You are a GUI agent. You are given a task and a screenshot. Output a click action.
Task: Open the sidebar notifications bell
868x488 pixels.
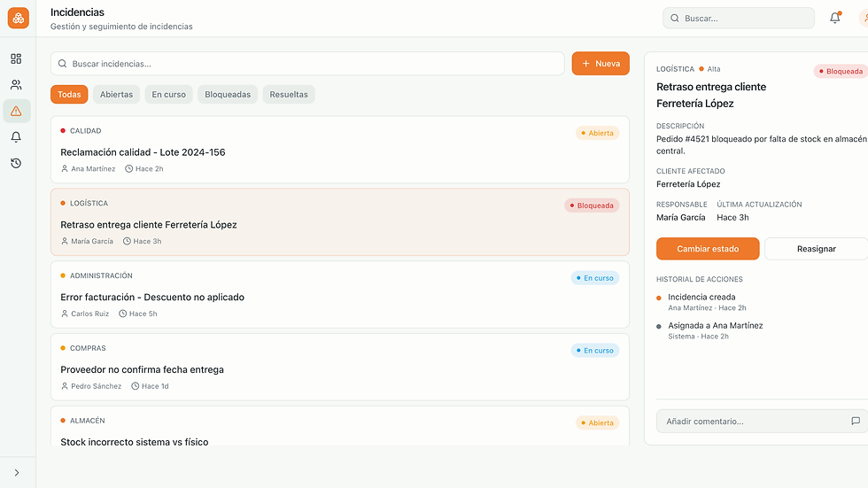[x=16, y=137]
